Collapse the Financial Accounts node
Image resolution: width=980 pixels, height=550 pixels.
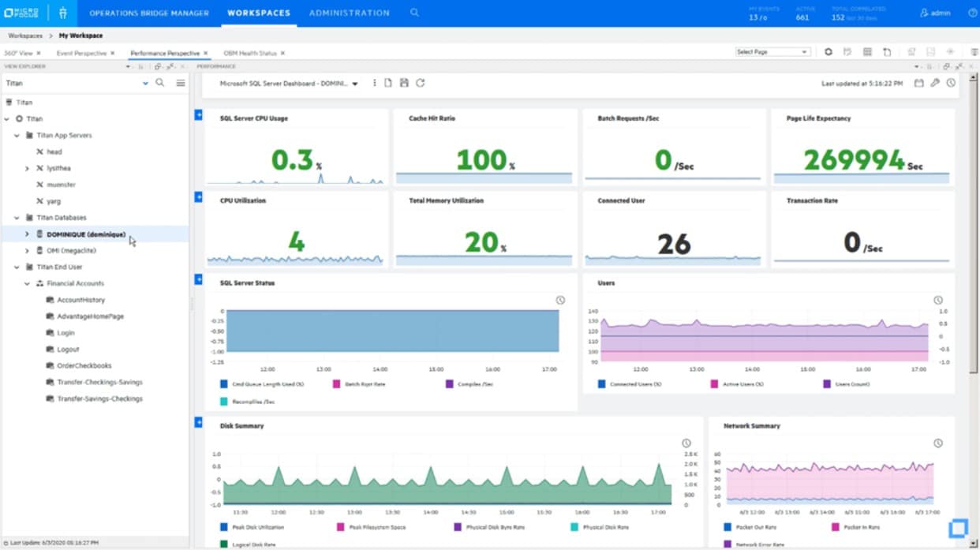click(x=27, y=283)
